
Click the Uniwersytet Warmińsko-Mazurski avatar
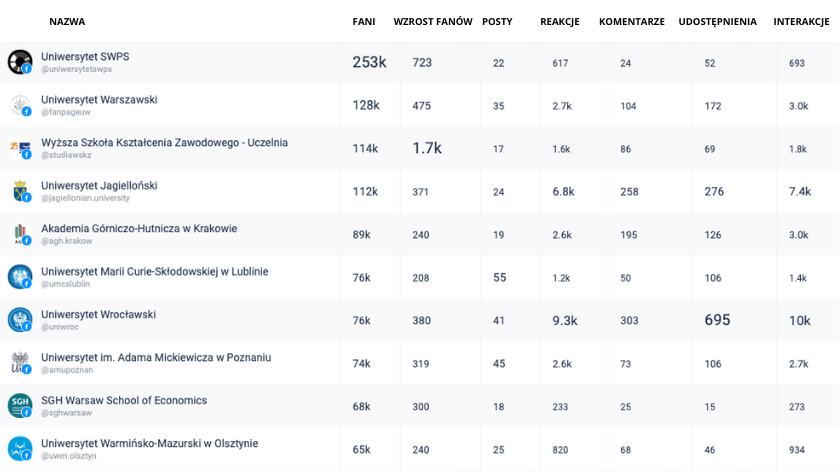[20, 449]
